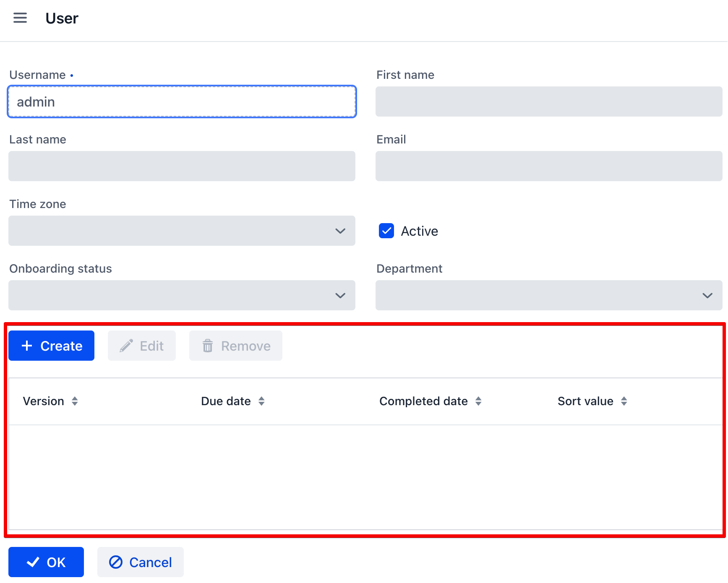The height and width of the screenshot is (583, 728).
Task: Select the Email input field
Action: click(x=548, y=166)
